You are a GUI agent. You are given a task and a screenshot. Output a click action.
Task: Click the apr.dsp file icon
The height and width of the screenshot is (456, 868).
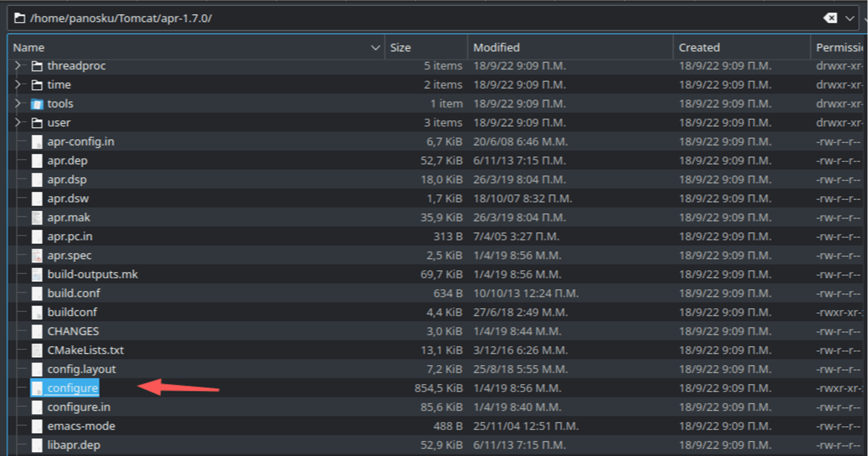[x=37, y=180]
